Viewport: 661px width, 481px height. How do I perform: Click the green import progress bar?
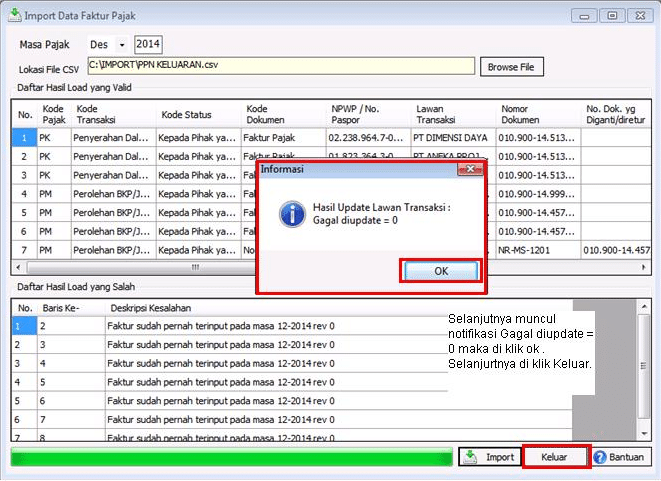pos(232,457)
